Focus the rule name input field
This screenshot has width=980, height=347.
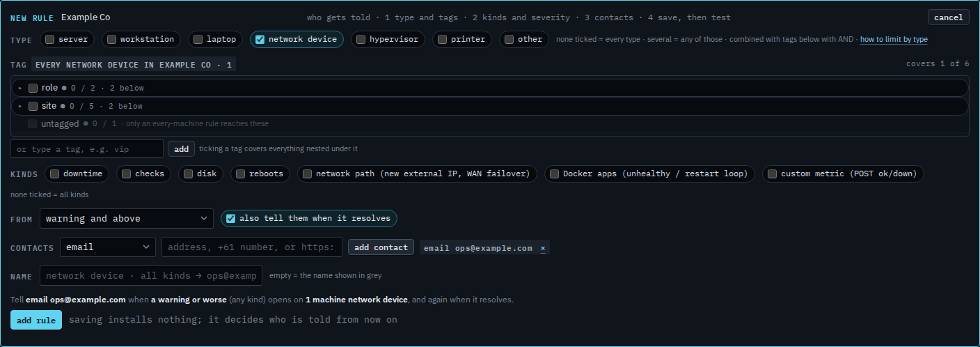[151, 276]
